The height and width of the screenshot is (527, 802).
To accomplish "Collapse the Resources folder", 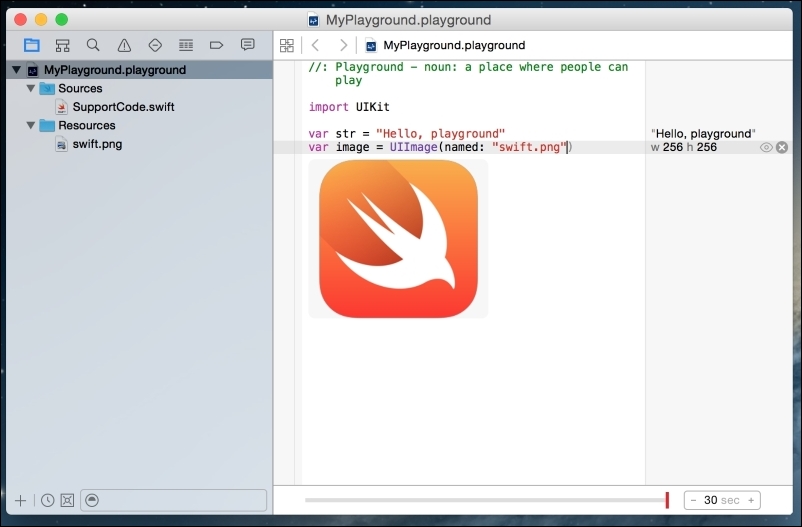I will (31, 125).
